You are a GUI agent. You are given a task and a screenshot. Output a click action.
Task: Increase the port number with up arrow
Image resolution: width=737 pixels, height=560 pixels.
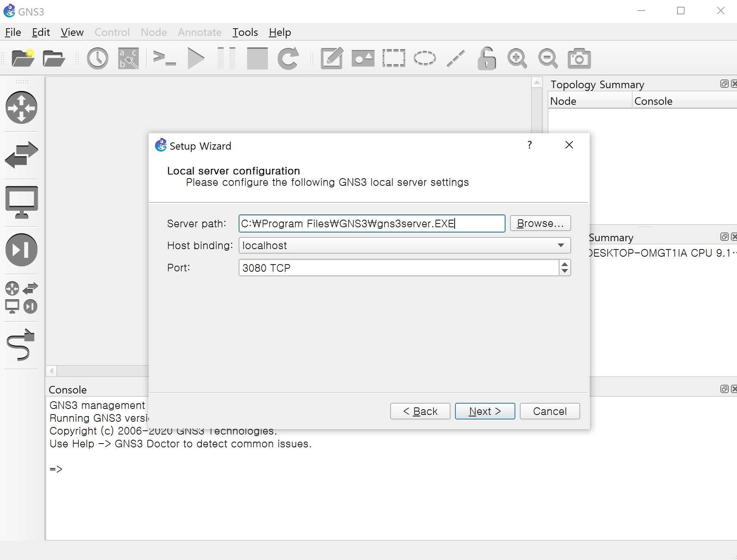(564, 264)
